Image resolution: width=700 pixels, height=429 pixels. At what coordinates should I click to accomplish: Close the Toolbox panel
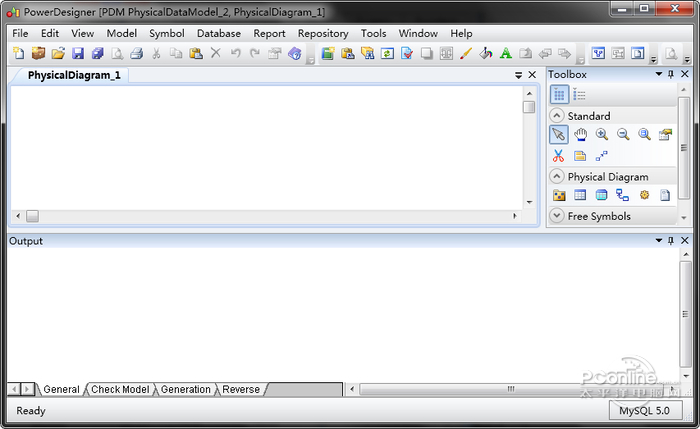tap(685, 74)
